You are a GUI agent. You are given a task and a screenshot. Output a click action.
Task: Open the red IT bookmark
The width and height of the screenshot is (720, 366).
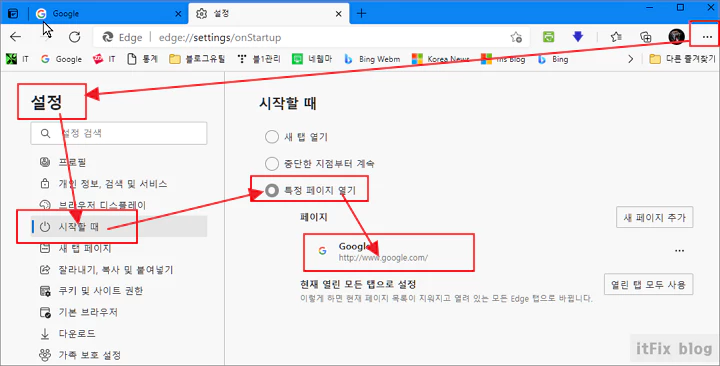[104, 59]
